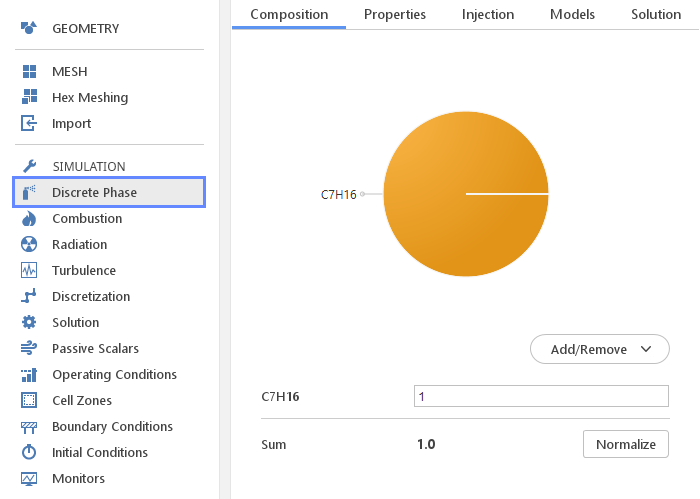This screenshot has height=499, width=700.
Task: Go to Discretization settings
Action: point(91,296)
